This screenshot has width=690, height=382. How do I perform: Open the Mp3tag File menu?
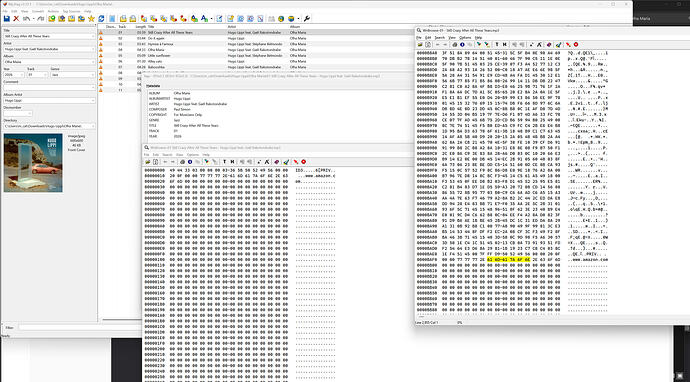pos(5,11)
